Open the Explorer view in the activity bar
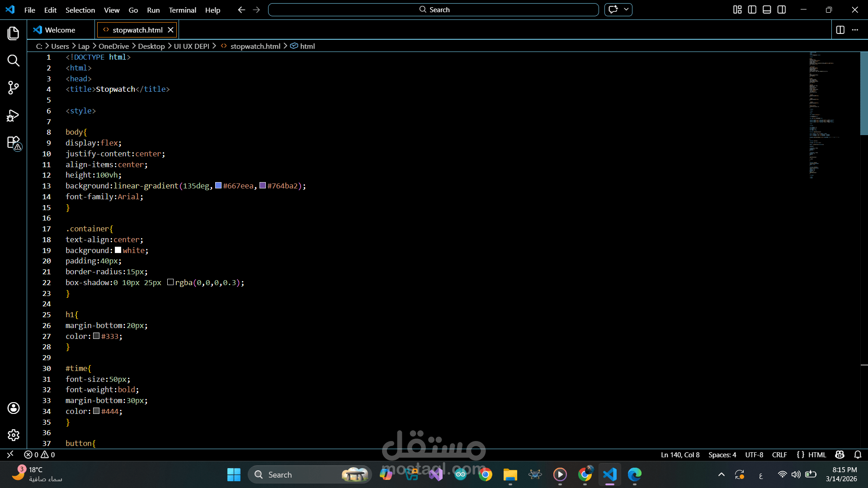 coord(13,33)
